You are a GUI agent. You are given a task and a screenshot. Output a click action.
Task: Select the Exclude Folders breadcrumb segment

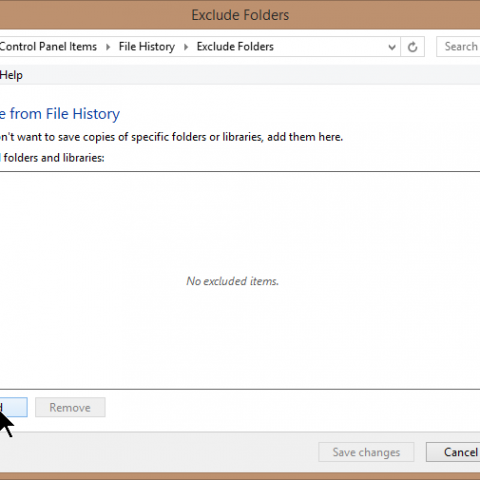click(235, 46)
